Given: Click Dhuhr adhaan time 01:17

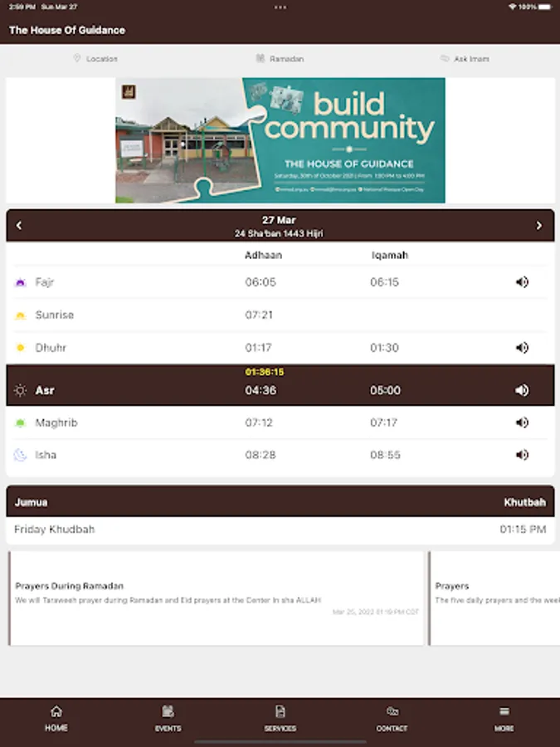Looking at the screenshot, I should [x=259, y=348].
